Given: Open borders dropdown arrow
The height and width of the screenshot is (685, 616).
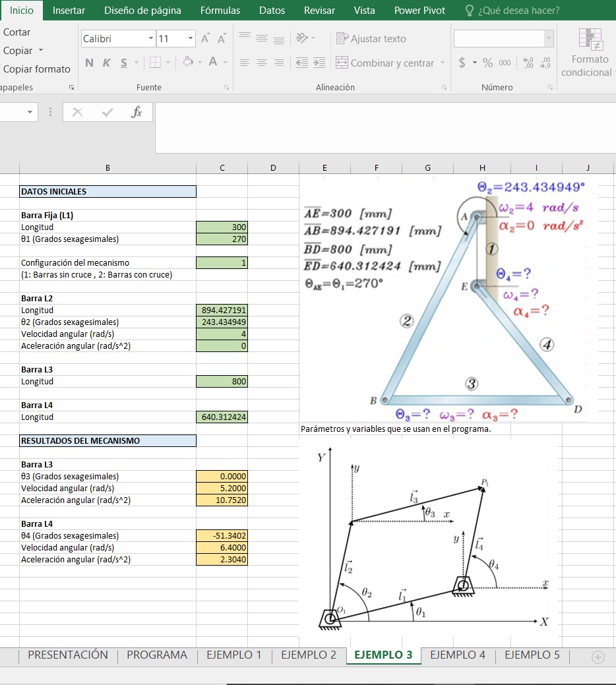Looking at the screenshot, I should [x=168, y=63].
